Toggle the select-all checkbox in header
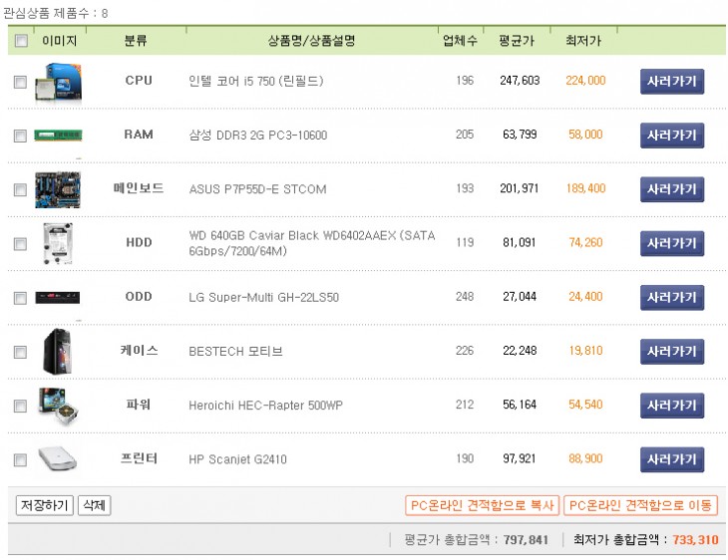Image resolution: width=728 pixels, height=560 pixels. 21,41
